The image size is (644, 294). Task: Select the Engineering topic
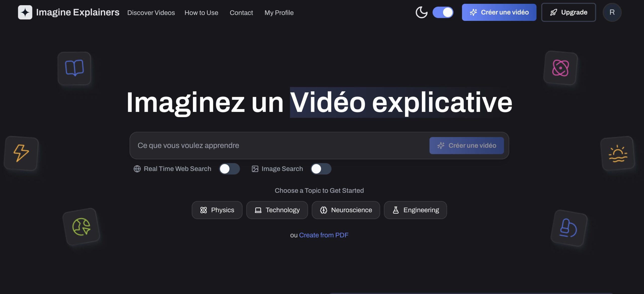415,210
